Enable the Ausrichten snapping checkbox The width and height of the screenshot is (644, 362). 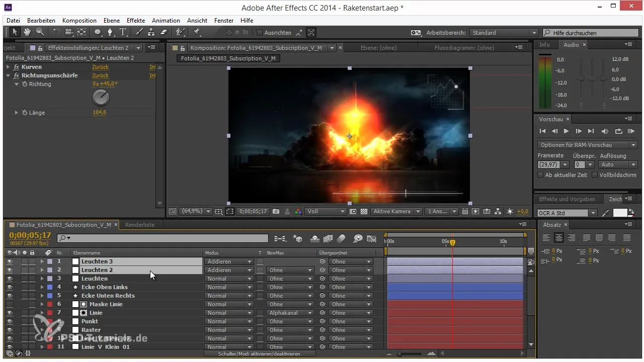[x=260, y=33]
